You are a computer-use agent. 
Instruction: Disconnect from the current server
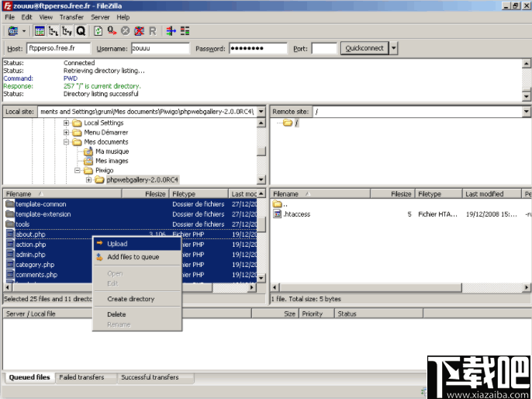point(139,31)
